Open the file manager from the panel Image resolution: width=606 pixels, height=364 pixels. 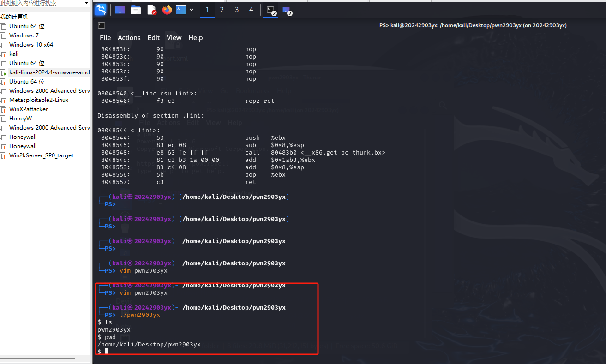click(x=136, y=10)
